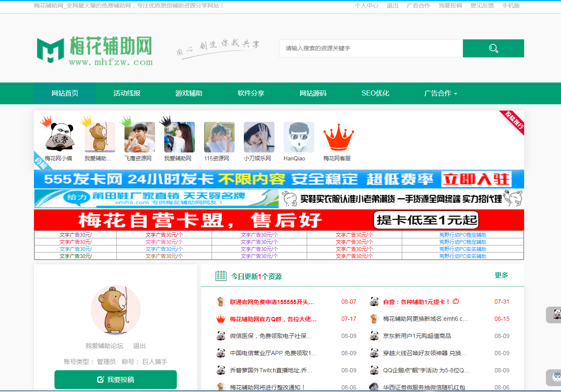561x392 pixels.
Task: Click the 买鞋买衣服 banner ad
Action: coord(401,199)
